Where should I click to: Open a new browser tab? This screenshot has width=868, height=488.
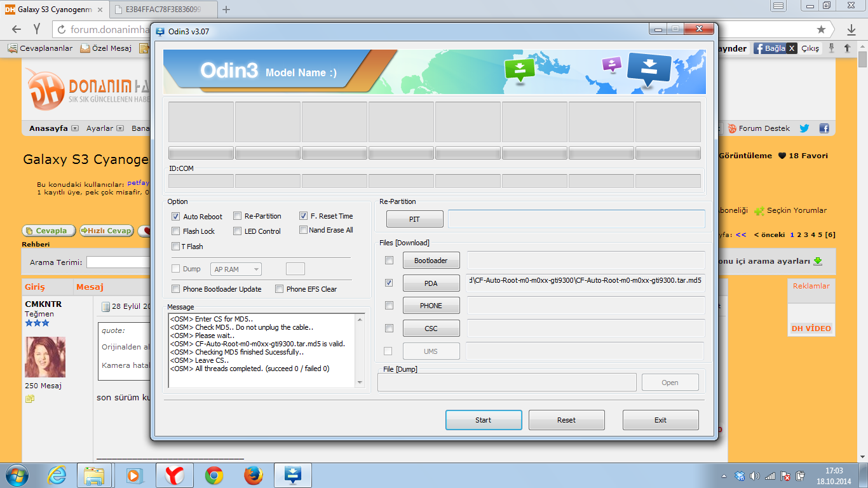coord(226,10)
